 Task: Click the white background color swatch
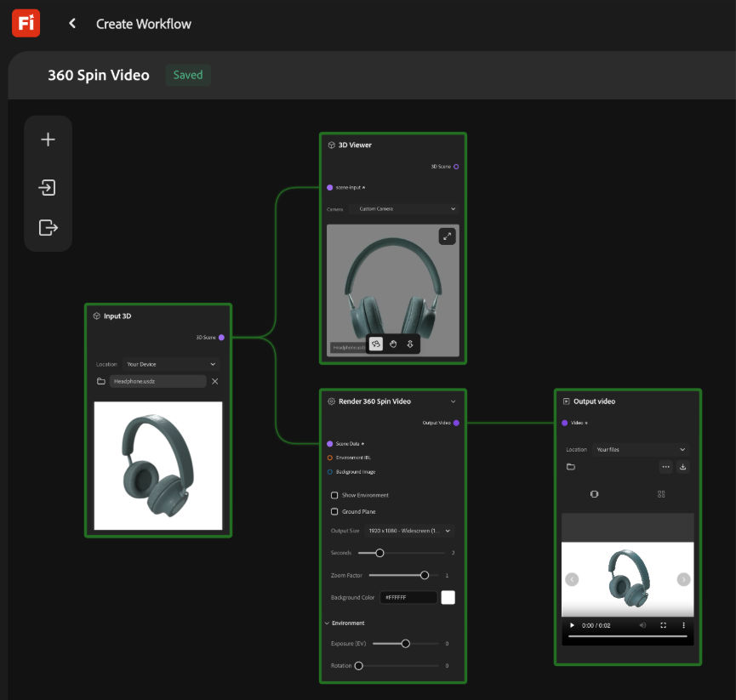[x=448, y=597]
